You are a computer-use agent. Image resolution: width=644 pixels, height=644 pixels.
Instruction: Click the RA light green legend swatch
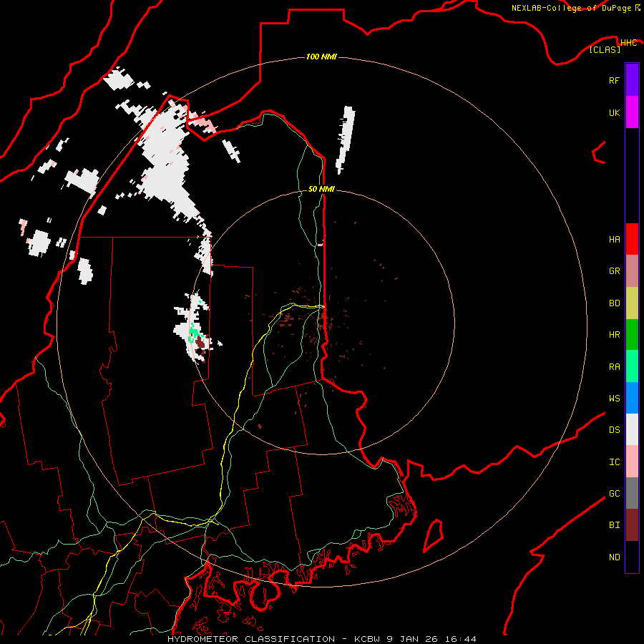coord(632,366)
